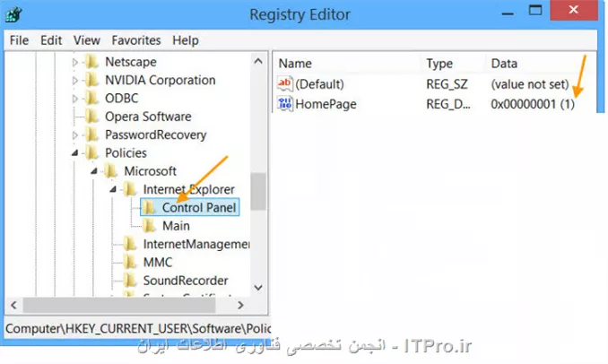The height and width of the screenshot is (364, 608).
Task: Select the PasswordRecovery key
Action: point(155,134)
